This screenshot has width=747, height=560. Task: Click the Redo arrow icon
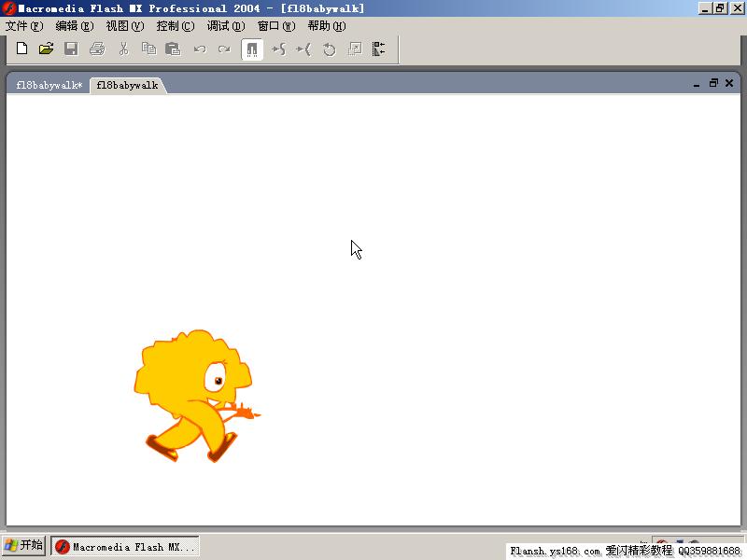[x=224, y=49]
